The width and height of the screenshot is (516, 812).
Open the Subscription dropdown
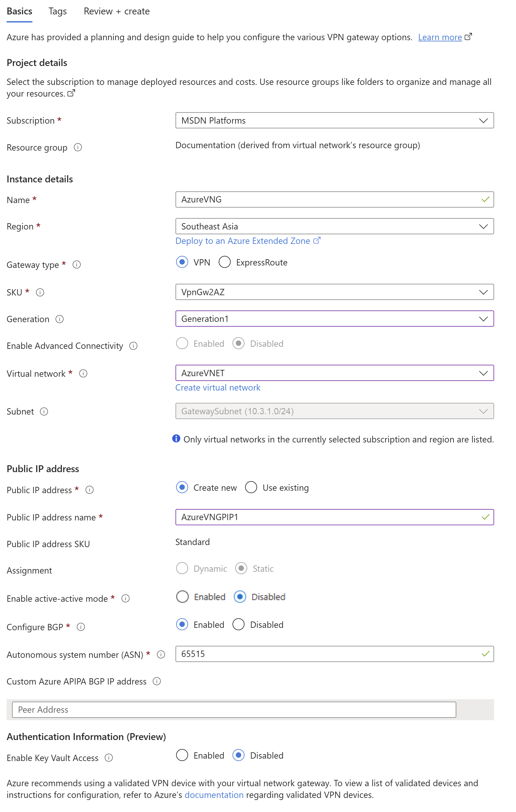point(334,120)
